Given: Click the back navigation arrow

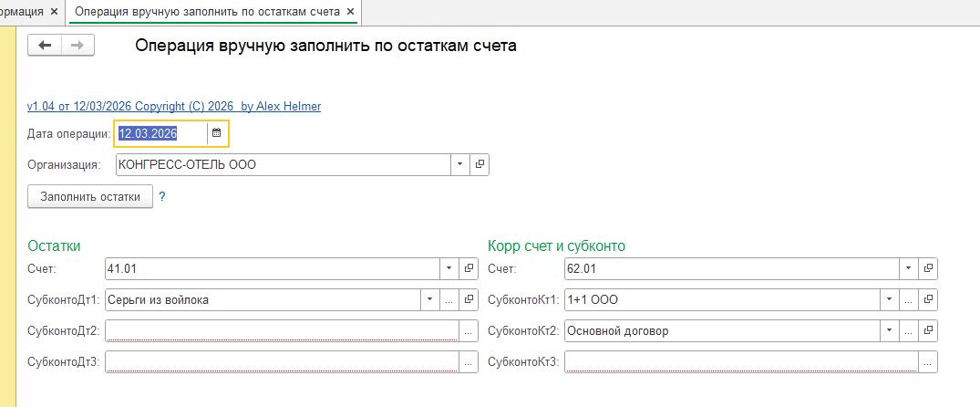Looking at the screenshot, I should click(x=46, y=46).
